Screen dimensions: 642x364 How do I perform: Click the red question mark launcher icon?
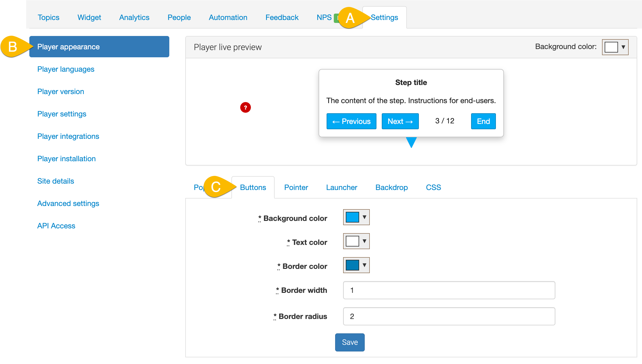point(245,107)
